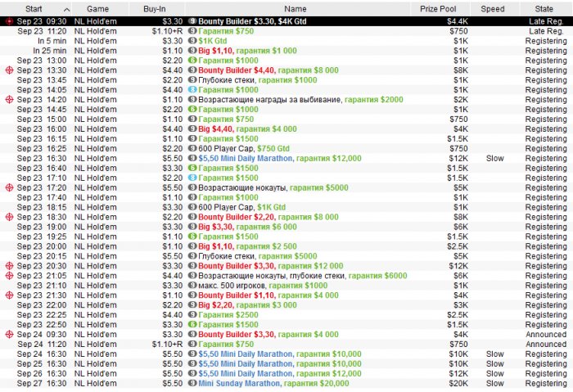This screenshot has height=392, width=573.
Task: Click $1.10+R buy-in on Sep 23 11:20 row
Action: coord(167,31)
